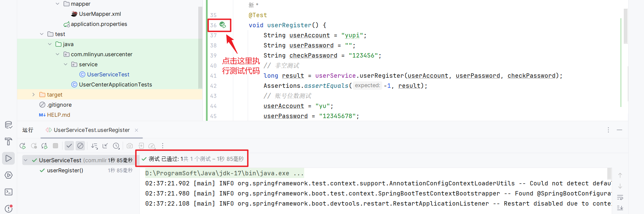
Task: Collapse the UserServiceTest result node
Action: click(x=26, y=160)
